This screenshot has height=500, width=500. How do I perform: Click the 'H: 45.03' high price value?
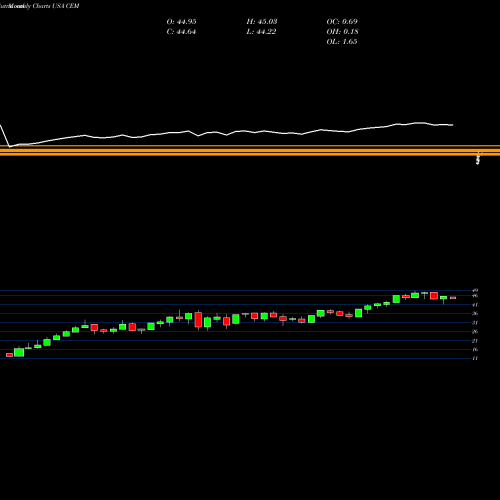(x=262, y=22)
